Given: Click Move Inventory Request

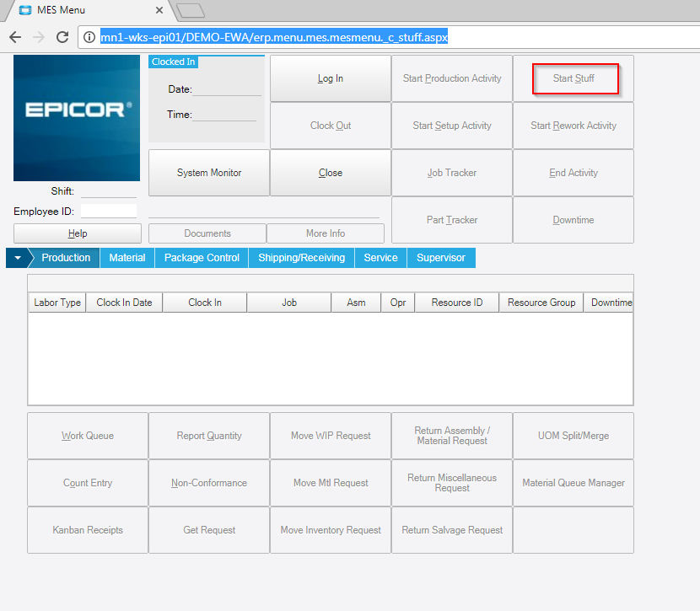Looking at the screenshot, I should 331,530.
